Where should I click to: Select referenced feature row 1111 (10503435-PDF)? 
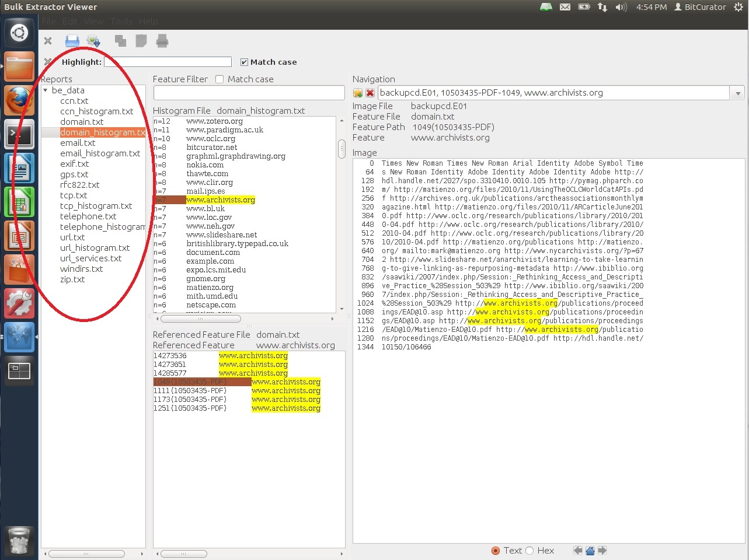tap(249, 391)
